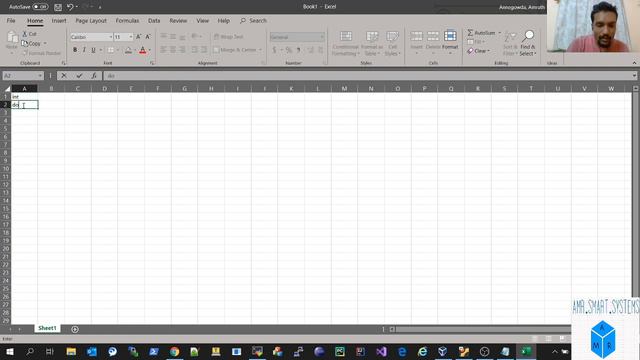Open Insert Function via the fx icon
The width and height of the screenshot is (640, 360).
94,76
